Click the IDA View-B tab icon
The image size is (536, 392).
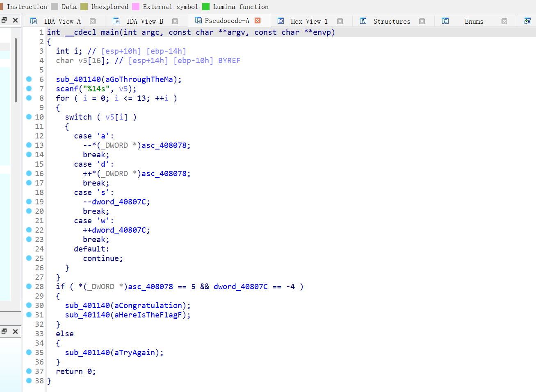point(116,21)
